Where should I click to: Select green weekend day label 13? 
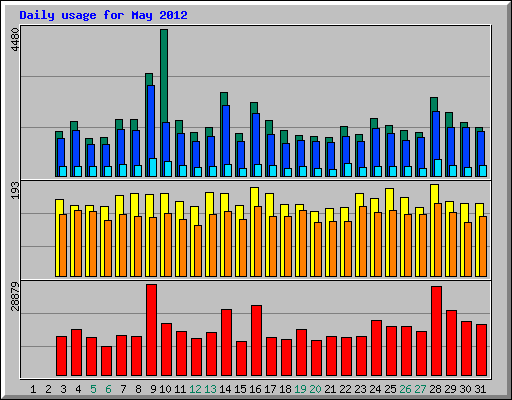point(210,389)
